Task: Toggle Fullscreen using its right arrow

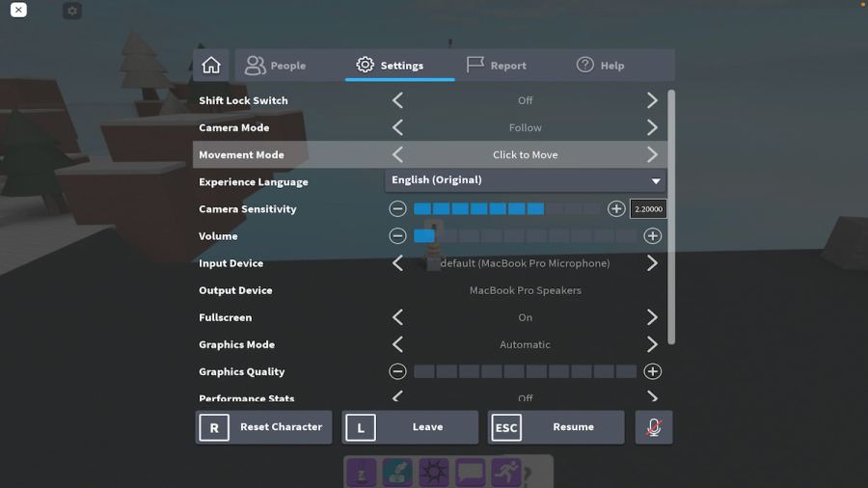Action: pyautogui.click(x=653, y=317)
